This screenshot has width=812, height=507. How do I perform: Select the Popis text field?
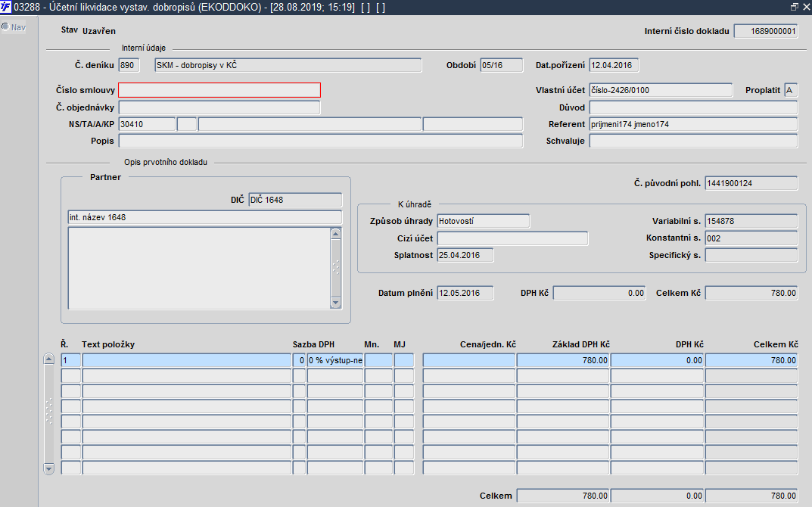point(321,141)
